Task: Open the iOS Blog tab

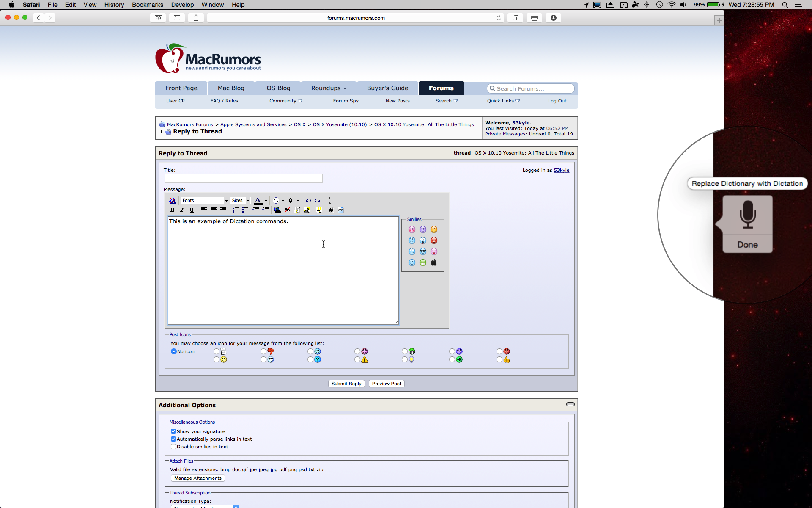Action: coord(278,88)
